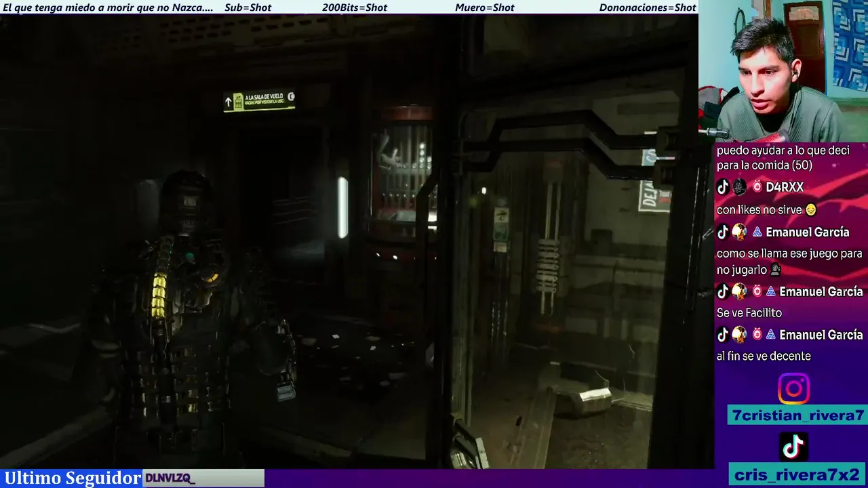This screenshot has height=488, width=868.
Task: Click triangle badge above "al fin se ve decente"
Action: (771, 335)
